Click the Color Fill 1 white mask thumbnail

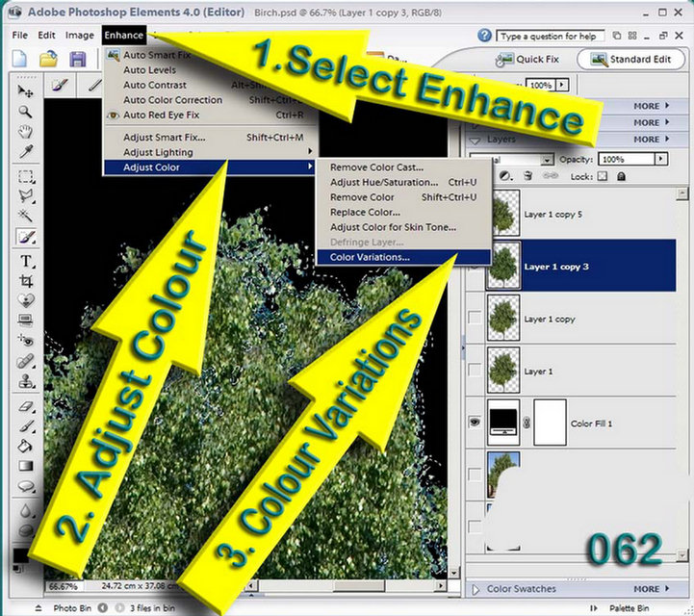(551, 423)
